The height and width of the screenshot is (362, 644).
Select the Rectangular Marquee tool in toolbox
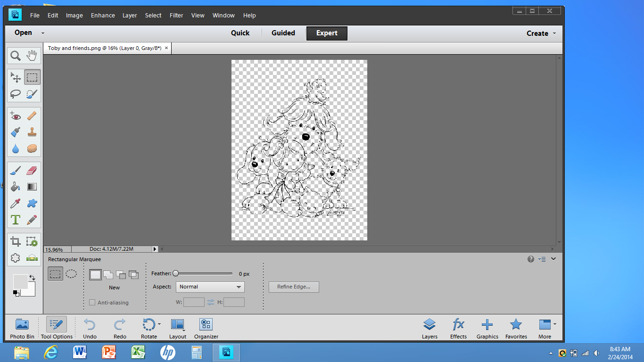(32, 77)
